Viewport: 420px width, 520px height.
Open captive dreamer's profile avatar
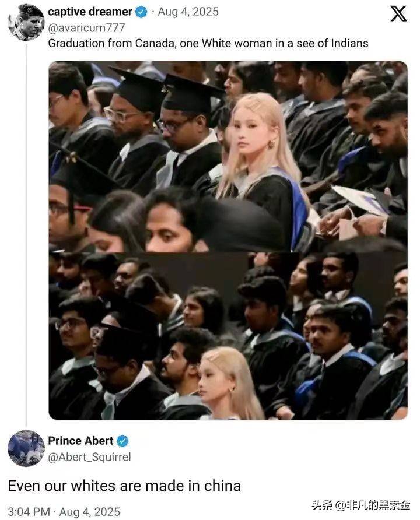26,23
